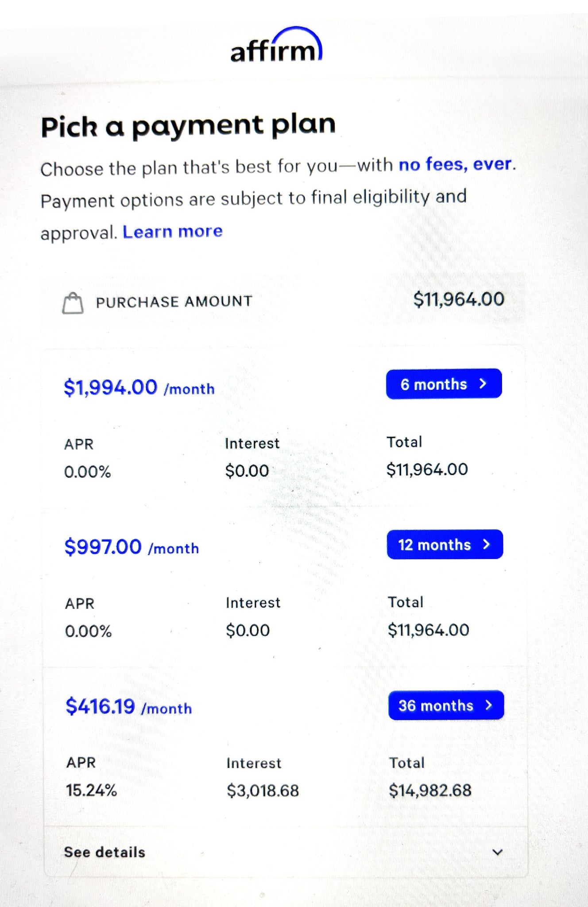
Task: Click the $997.00 per month price
Action: 103,547
